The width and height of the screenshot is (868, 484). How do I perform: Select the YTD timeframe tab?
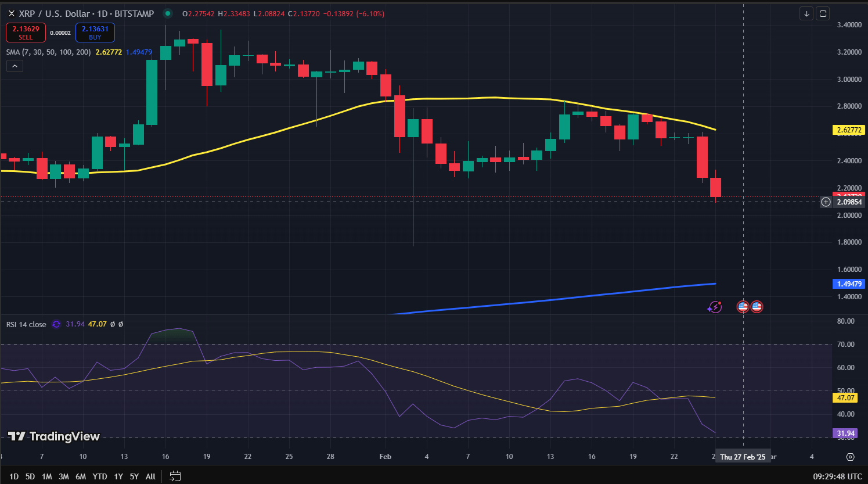[99, 476]
